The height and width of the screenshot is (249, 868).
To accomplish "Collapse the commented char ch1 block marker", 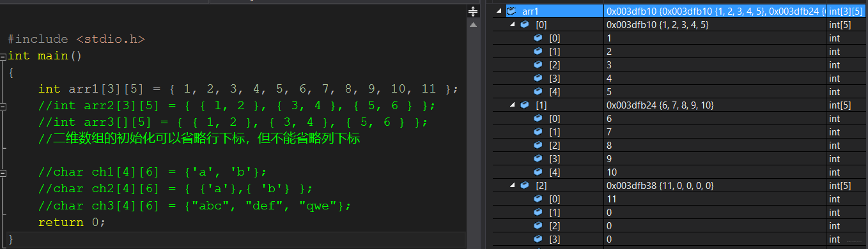I will point(3,172).
